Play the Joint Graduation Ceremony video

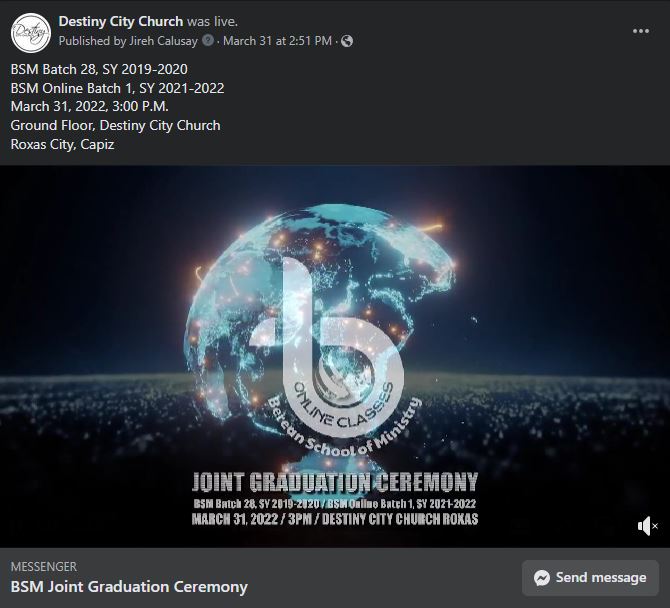click(x=335, y=356)
